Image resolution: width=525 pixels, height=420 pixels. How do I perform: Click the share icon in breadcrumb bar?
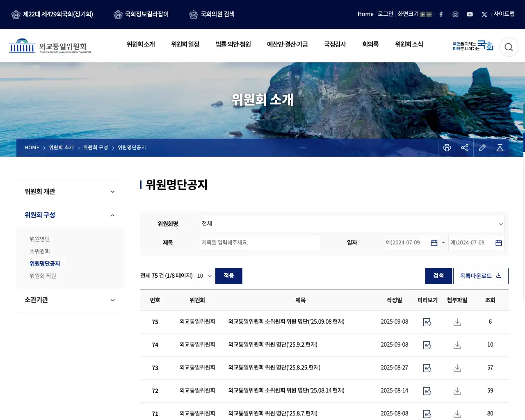click(x=465, y=148)
